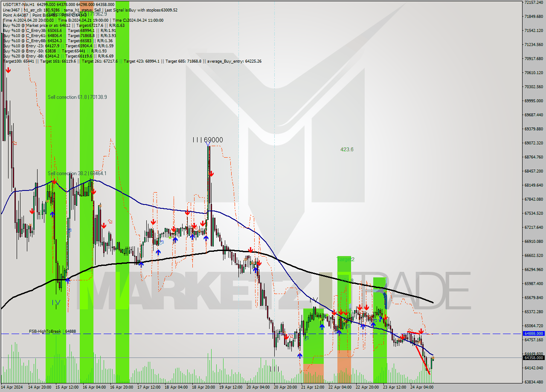The width and height of the screenshot is (546, 392).
Task: Click the '16 Apr 20:00' time axis label
Action: pos(122,387)
